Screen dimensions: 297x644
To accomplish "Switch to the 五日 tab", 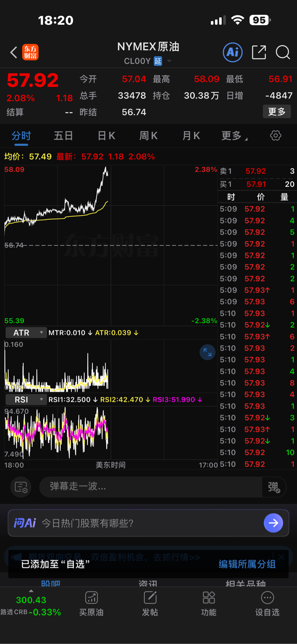I will point(63,136).
